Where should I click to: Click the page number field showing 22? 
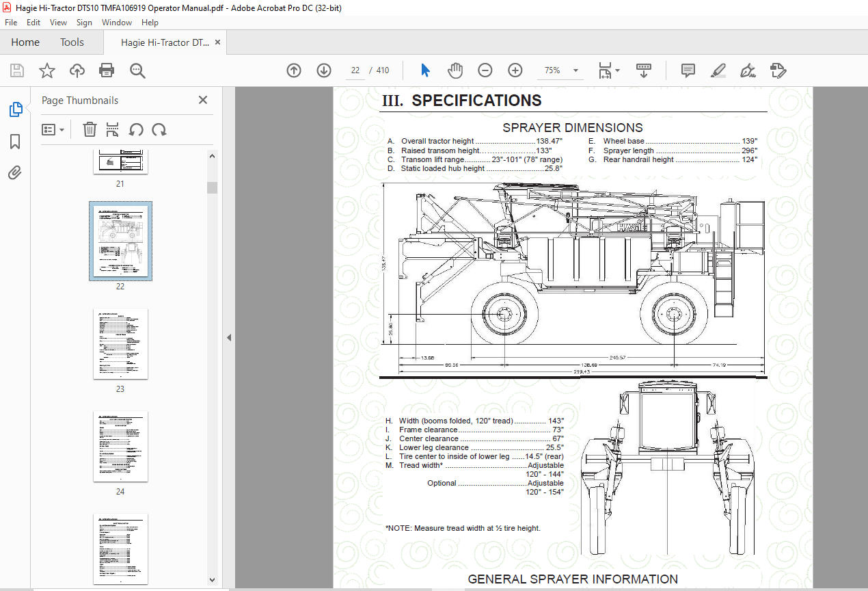(355, 70)
